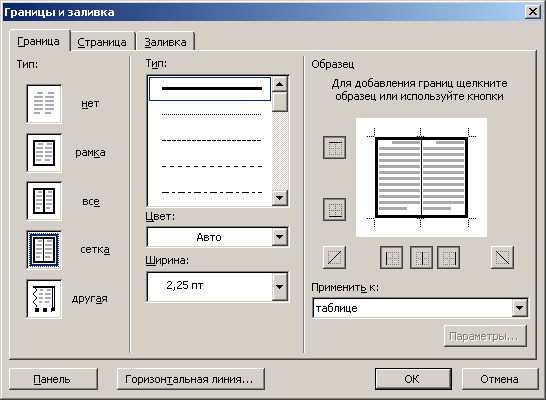Toggle the top border button in preview

click(x=334, y=148)
